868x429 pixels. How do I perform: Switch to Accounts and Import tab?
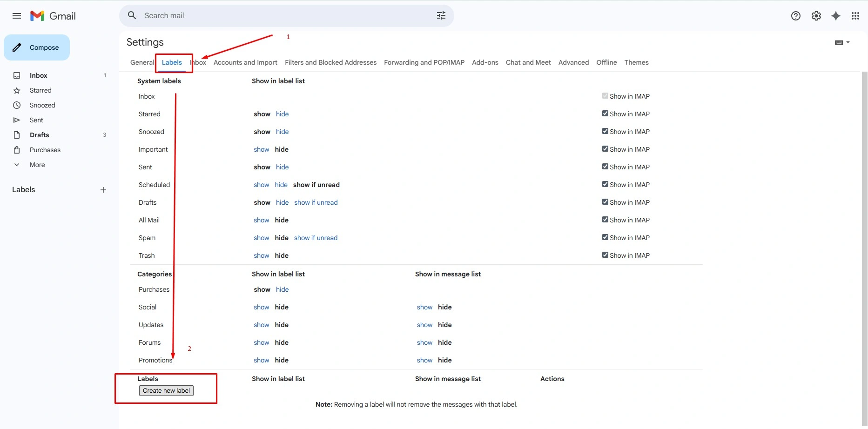click(245, 62)
